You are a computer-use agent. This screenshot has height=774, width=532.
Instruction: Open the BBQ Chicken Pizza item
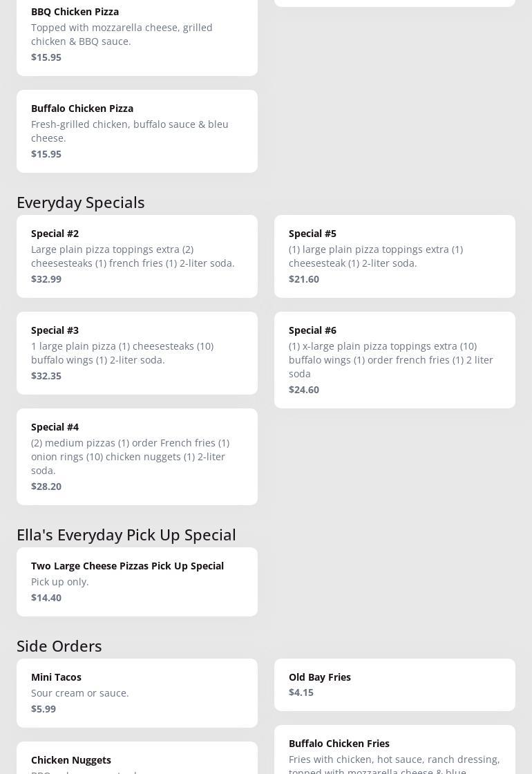137,33
